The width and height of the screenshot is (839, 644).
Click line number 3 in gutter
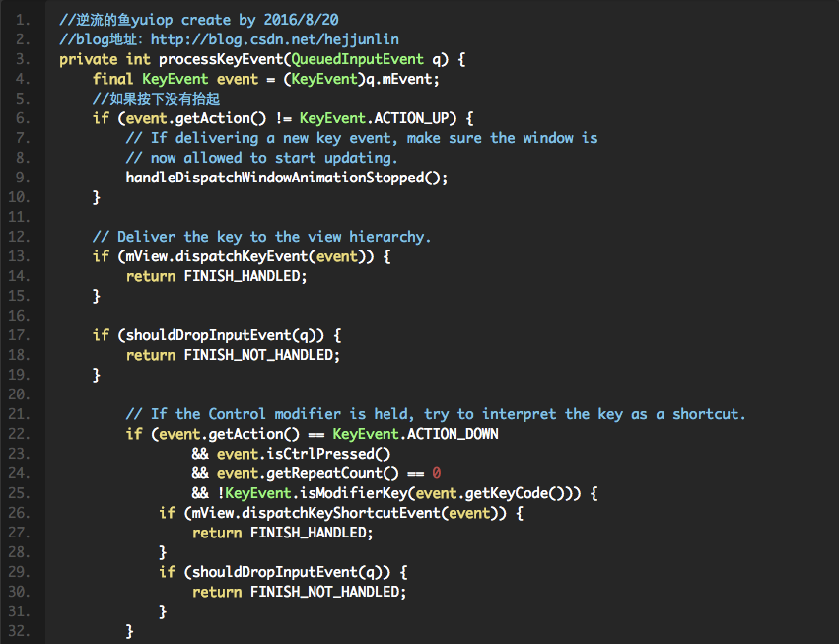(23, 59)
